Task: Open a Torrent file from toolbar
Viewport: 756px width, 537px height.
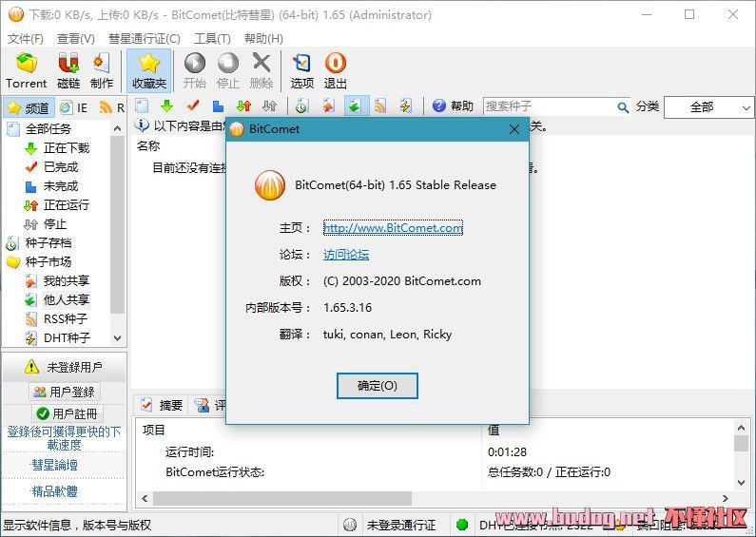Action: pos(26,70)
